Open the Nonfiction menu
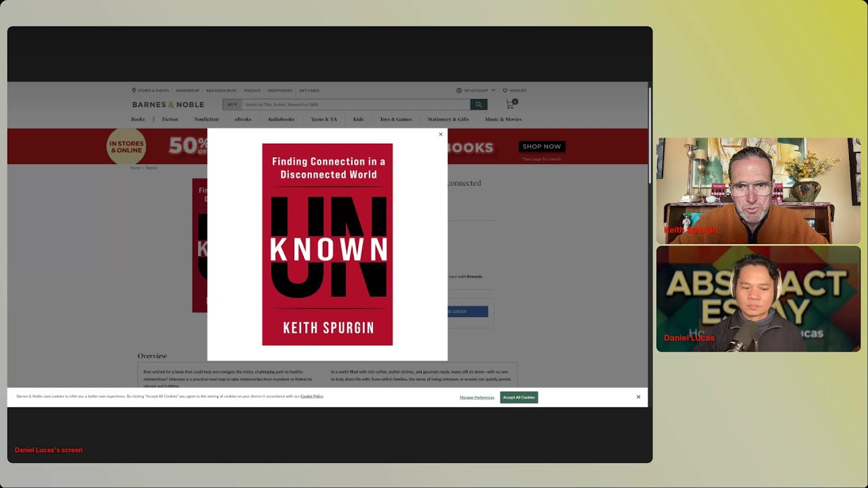 click(206, 119)
